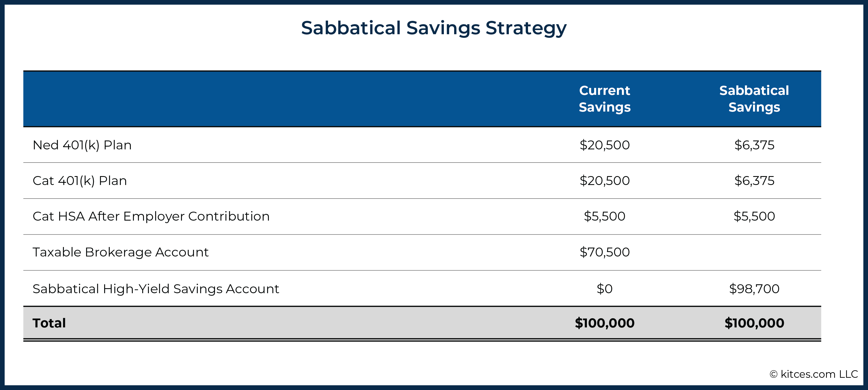Select the $70,500 brokerage account value

[604, 252]
